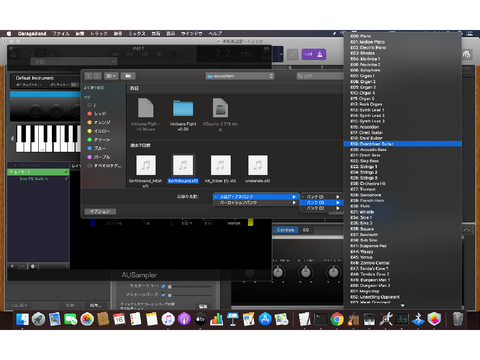Toggle the Sine 440 Built-in row checkmark
Screen dimensions: 480x360
(x=66, y=179)
